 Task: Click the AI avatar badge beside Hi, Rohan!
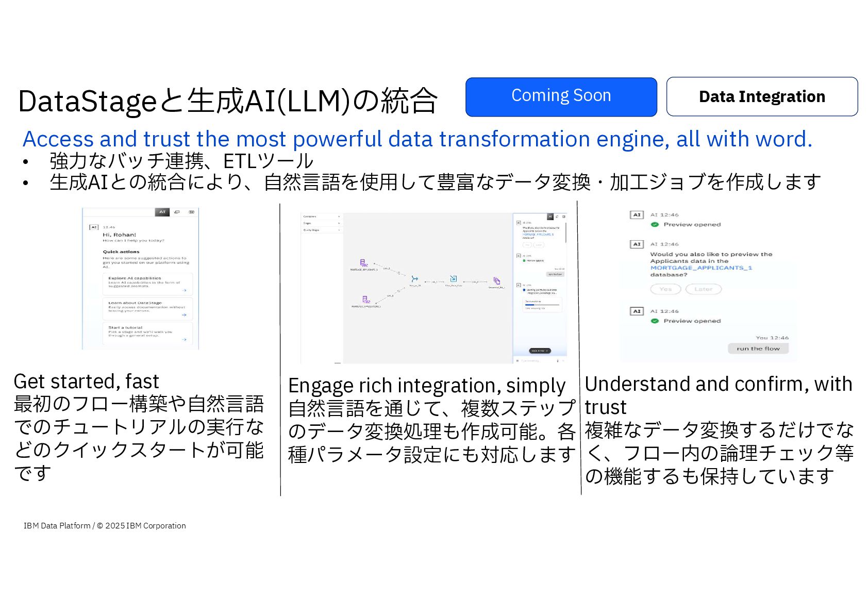pyautogui.click(x=94, y=227)
